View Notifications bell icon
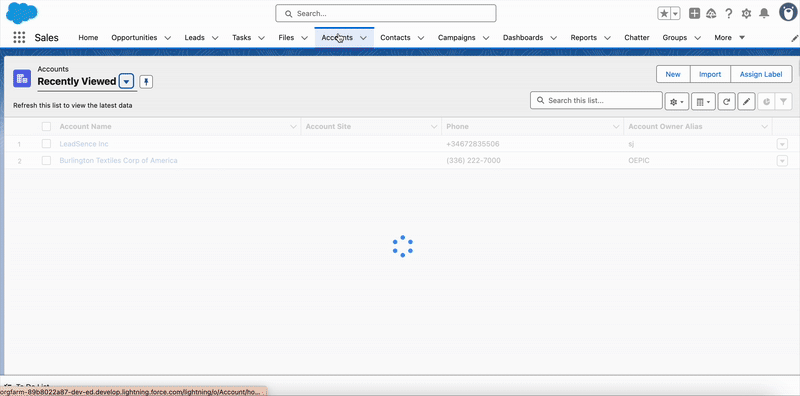 coord(764,14)
